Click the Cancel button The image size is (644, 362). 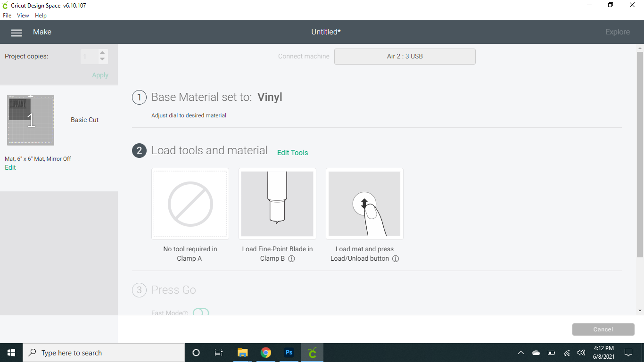point(603,329)
